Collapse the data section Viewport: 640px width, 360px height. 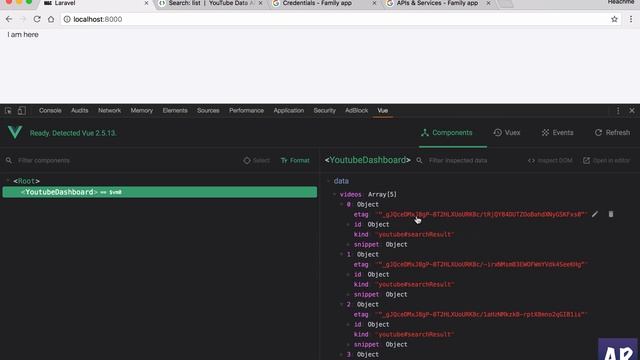(329, 180)
